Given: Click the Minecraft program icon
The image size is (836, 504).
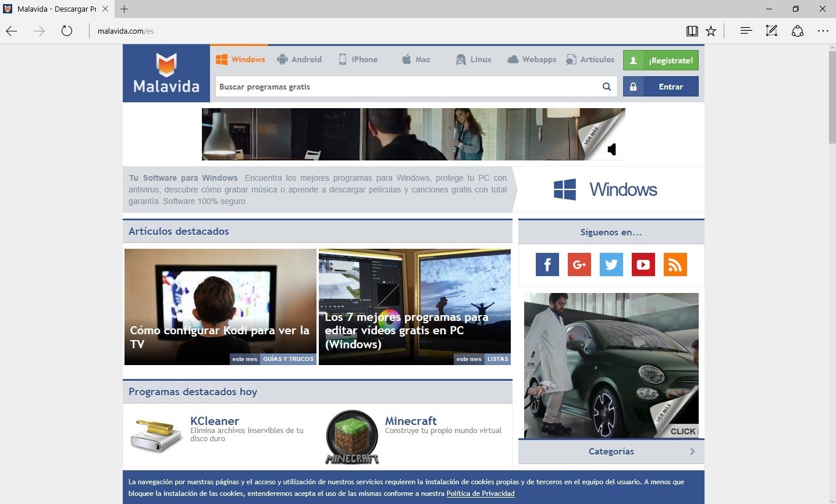Looking at the screenshot, I should (352, 437).
